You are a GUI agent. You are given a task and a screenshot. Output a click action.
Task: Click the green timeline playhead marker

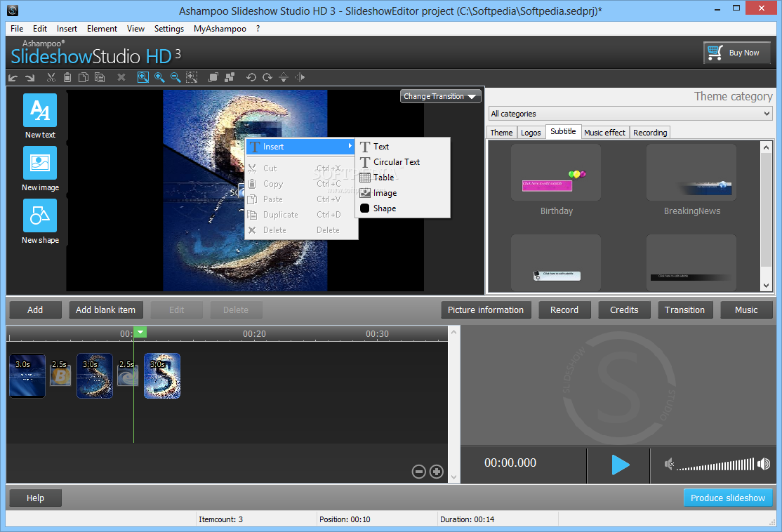pyautogui.click(x=140, y=332)
